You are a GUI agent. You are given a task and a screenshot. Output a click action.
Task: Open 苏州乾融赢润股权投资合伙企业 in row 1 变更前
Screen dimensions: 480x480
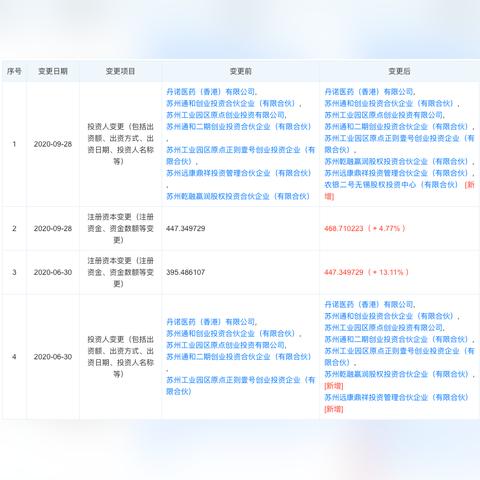pyautogui.click(x=238, y=196)
